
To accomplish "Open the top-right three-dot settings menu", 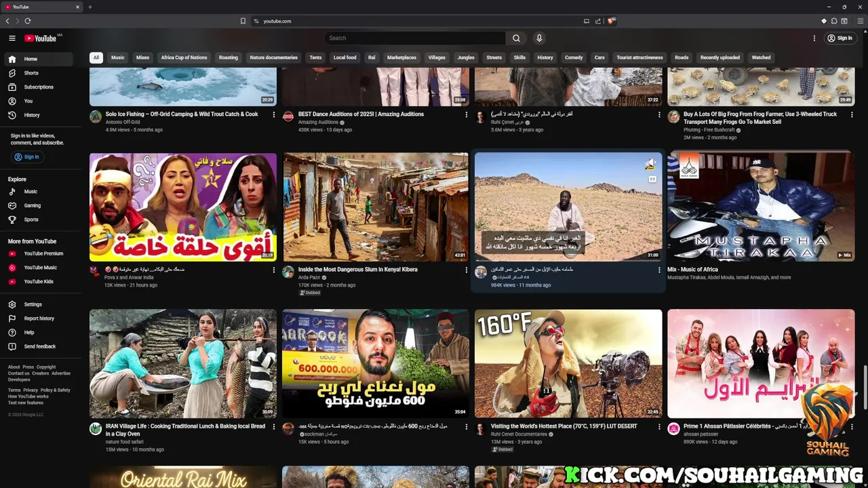I will click(x=814, y=38).
